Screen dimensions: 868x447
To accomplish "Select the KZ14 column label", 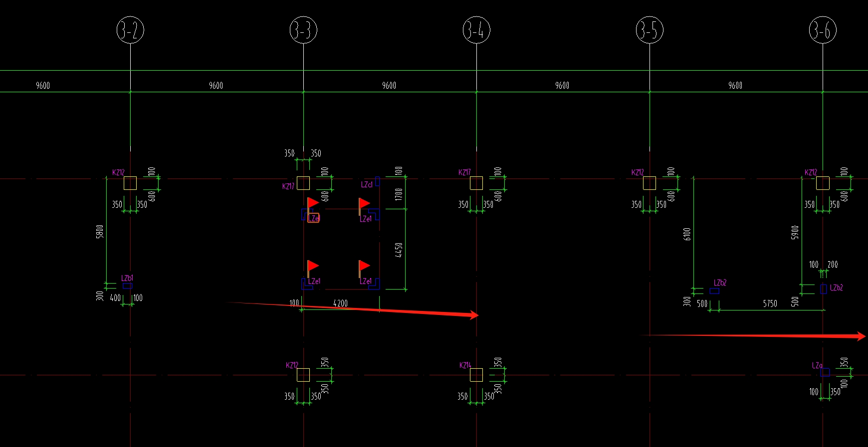I will pos(465,365).
